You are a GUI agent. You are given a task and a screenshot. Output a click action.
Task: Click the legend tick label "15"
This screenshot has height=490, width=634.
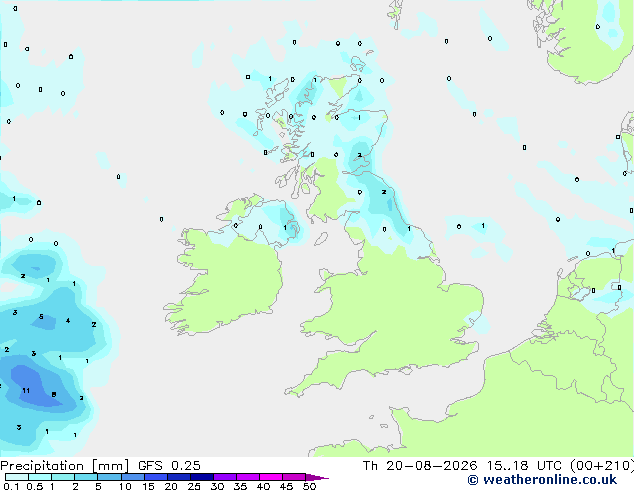point(148,486)
